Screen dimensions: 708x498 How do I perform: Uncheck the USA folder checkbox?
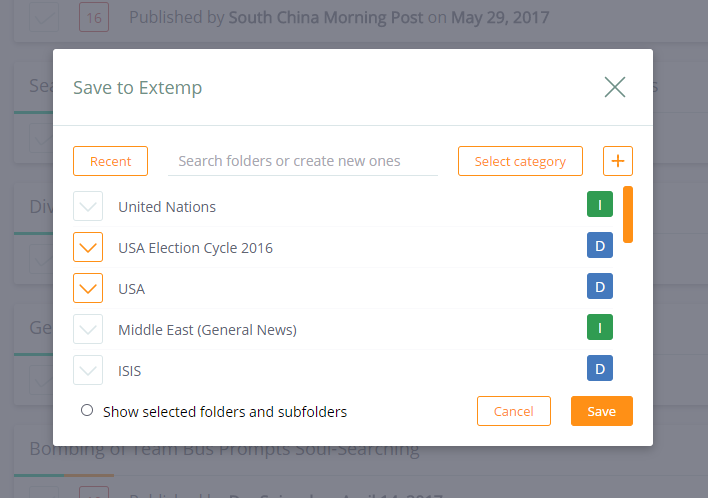(x=88, y=288)
